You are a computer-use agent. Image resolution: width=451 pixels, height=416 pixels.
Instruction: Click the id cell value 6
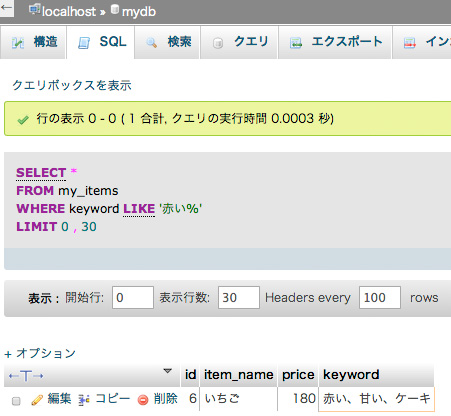193,399
